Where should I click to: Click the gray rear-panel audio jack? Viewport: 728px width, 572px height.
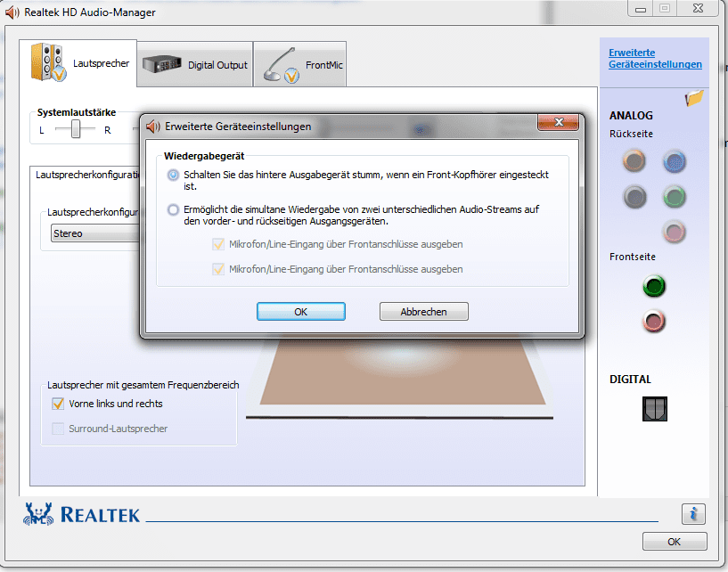[x=634, y=196]
